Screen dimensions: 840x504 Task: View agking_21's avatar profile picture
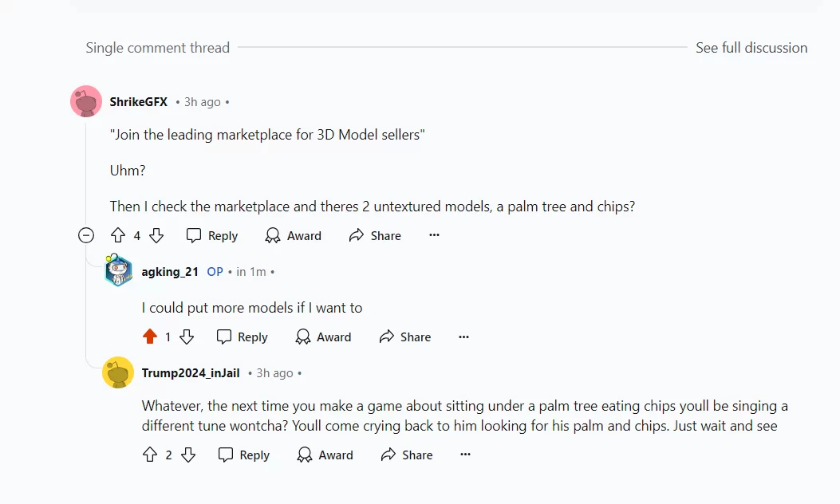click(118, 270)
